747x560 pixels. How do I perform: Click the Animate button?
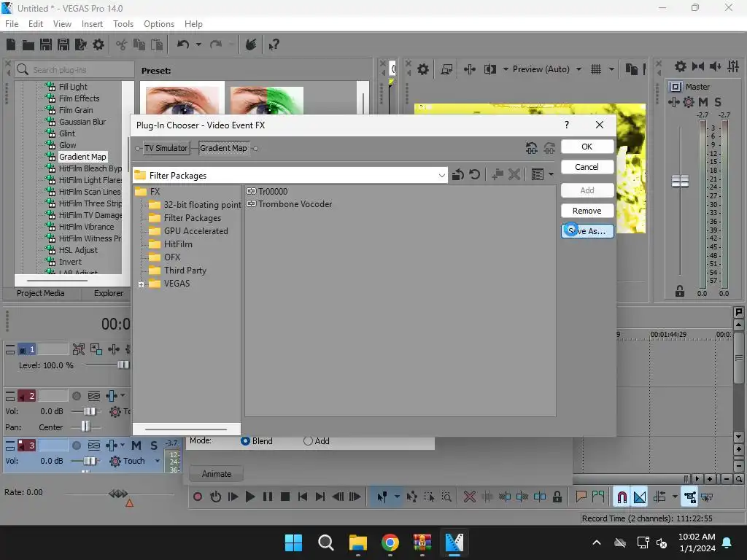(216, 474)
